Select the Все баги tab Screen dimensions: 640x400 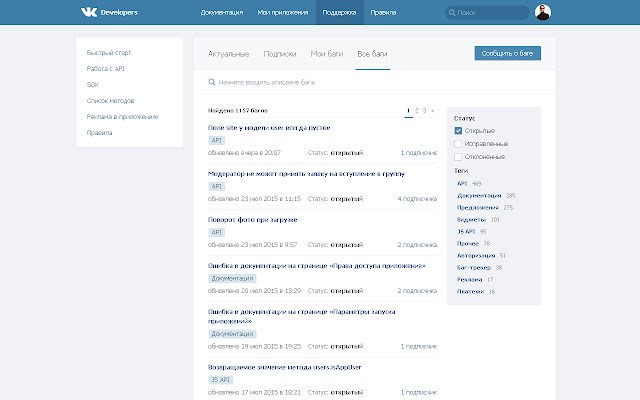[372, 54]
